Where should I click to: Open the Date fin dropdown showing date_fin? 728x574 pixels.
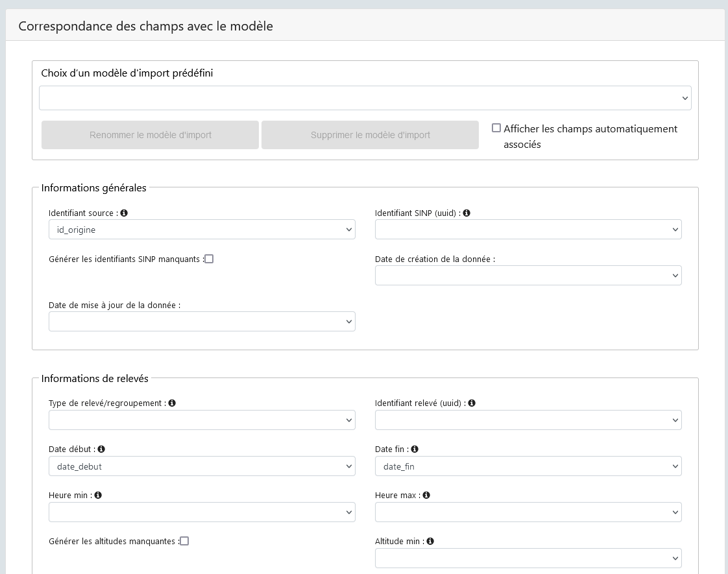(x=528, y=466)
